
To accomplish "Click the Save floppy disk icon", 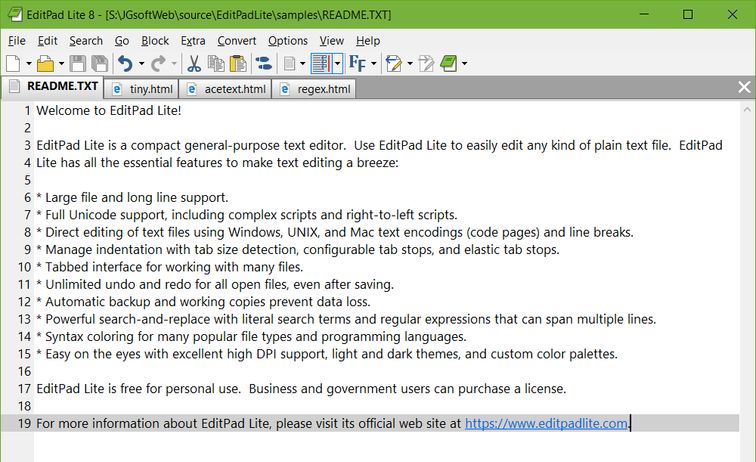I will [x=78, y=63].
